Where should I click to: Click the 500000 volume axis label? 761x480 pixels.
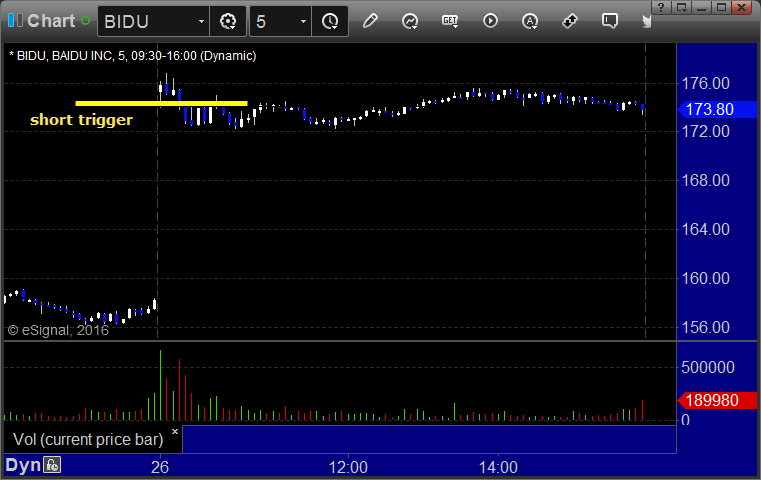(x=708, y=367)
